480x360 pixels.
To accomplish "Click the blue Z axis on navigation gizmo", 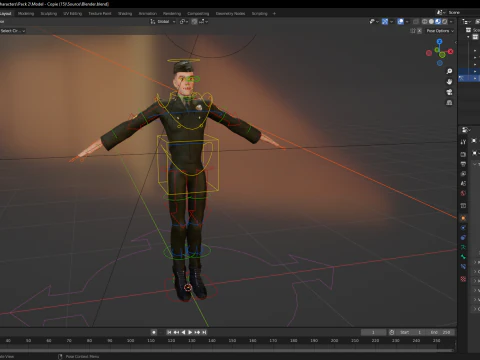I will click(x=439, y=42).
